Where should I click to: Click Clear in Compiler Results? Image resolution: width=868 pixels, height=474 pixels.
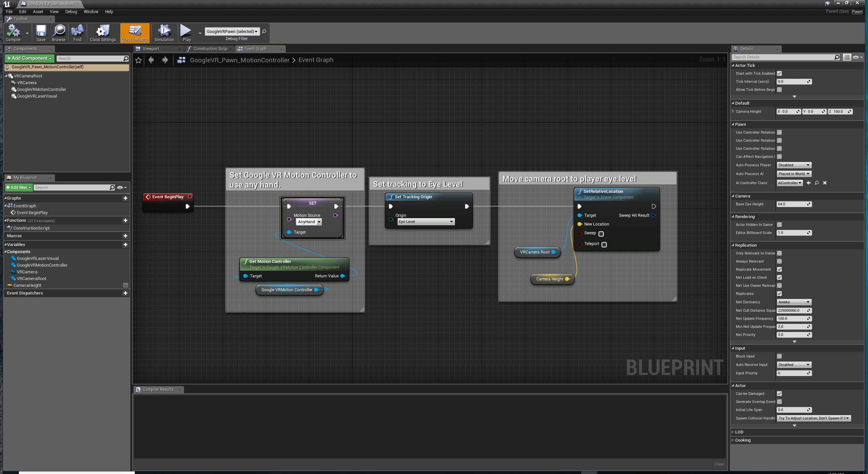[719, 464]
